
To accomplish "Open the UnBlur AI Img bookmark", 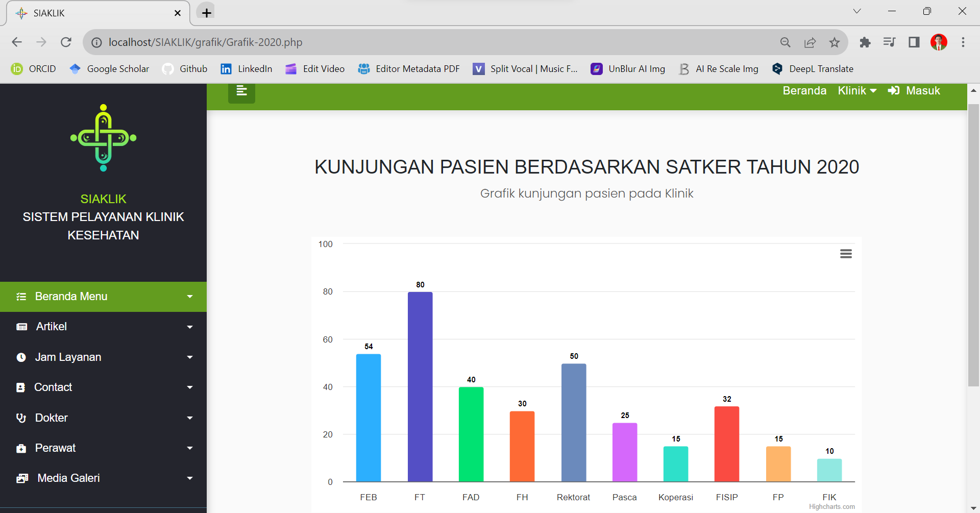I will pyautogui.click(x=628, y=69).
